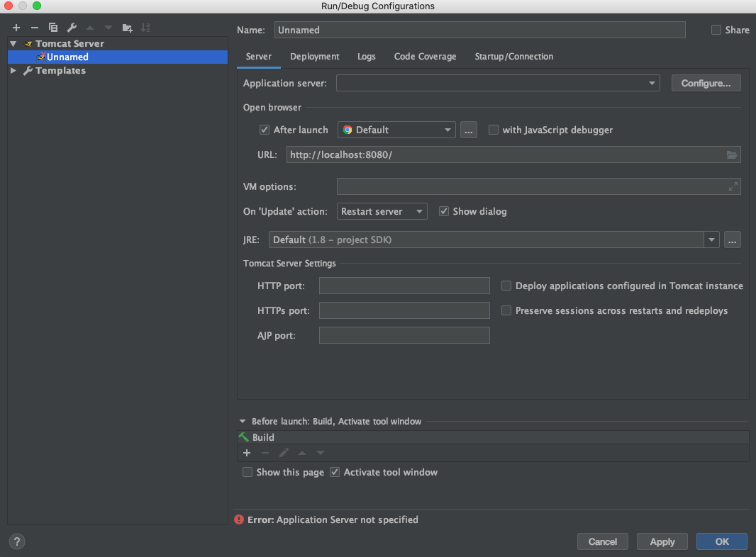Check Show this page checkbox
Image resolution: width=756 pixels, height=557 pixels.
tap(248, 472)
